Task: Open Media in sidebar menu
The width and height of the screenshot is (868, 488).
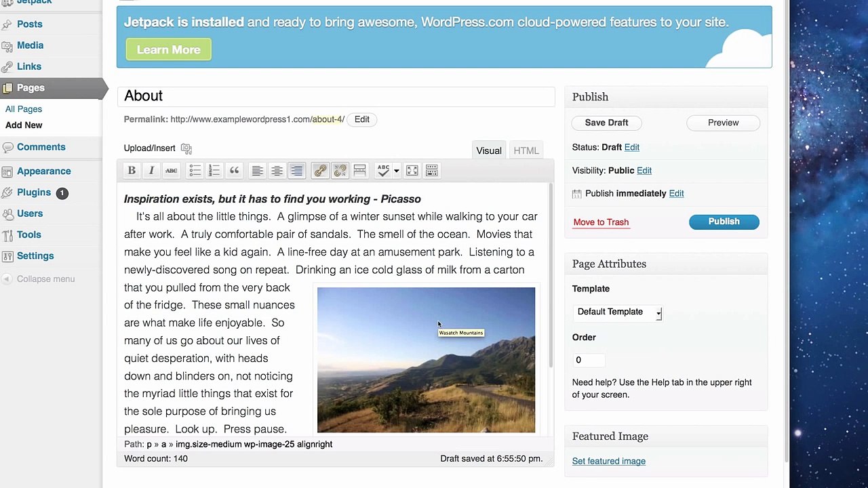Action: (30, 45)
